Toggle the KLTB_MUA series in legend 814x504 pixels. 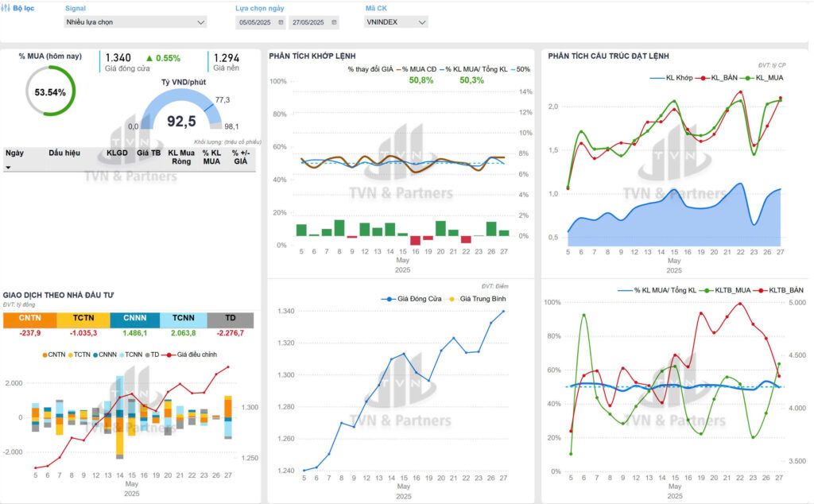pyautogui.click(x=719, y=290)
